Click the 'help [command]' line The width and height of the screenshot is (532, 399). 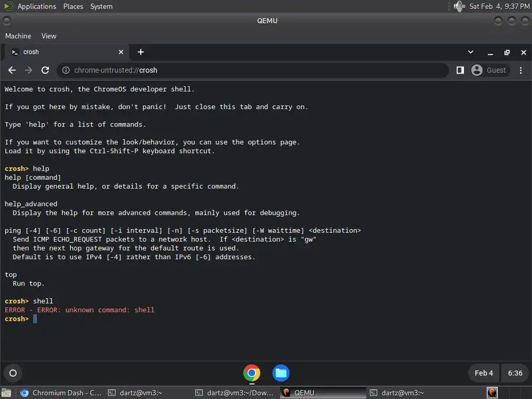tap(33, 178)
